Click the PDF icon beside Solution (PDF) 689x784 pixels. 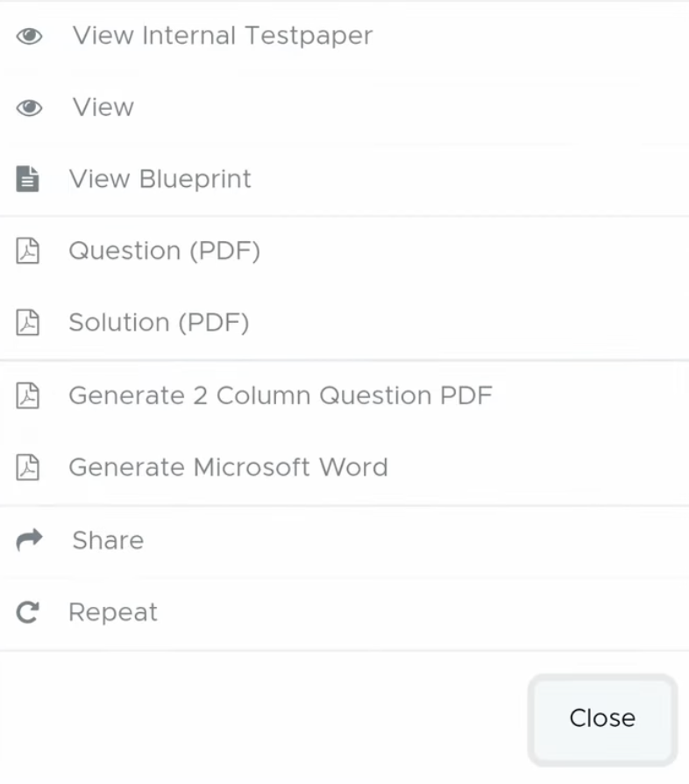pyautogui.click(x=28, y=324)
